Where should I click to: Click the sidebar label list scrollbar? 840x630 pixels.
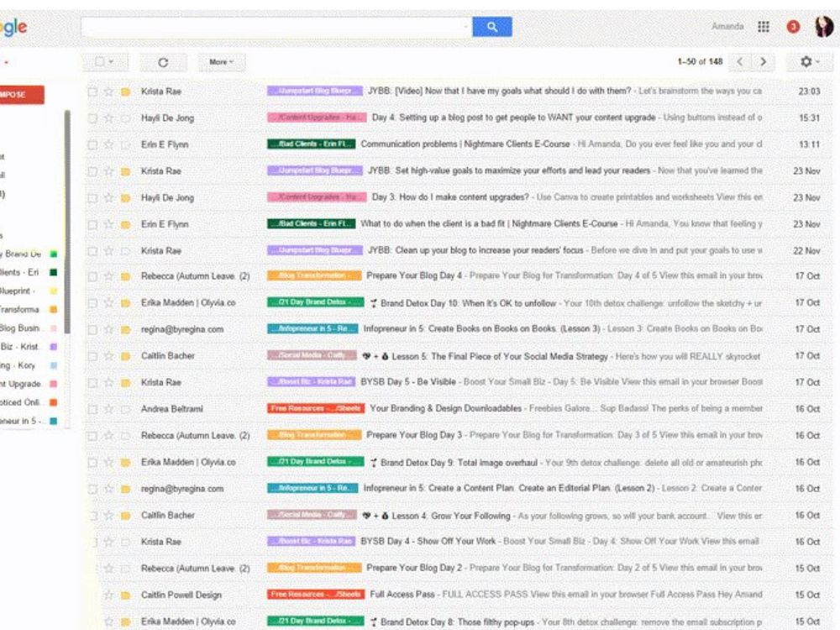[x=67, y=223]
